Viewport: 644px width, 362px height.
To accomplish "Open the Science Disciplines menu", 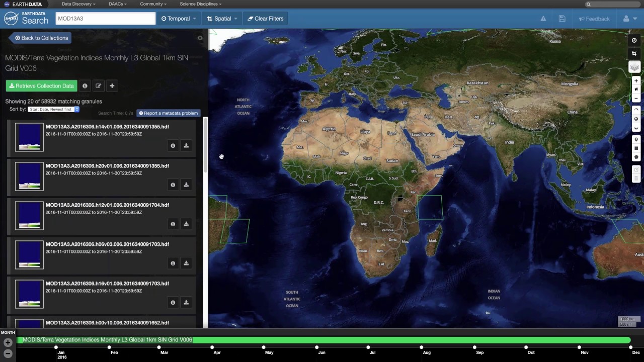I will point(200,4).
